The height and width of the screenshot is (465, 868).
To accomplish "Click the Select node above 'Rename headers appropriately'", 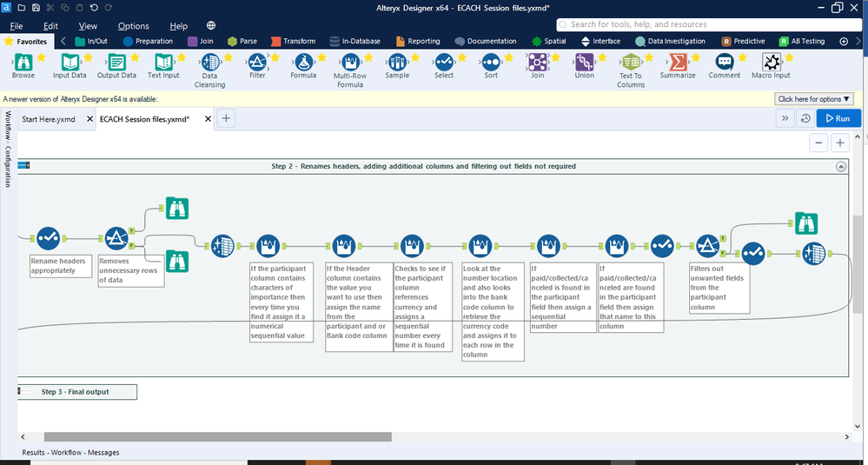I will coord(48,239).
